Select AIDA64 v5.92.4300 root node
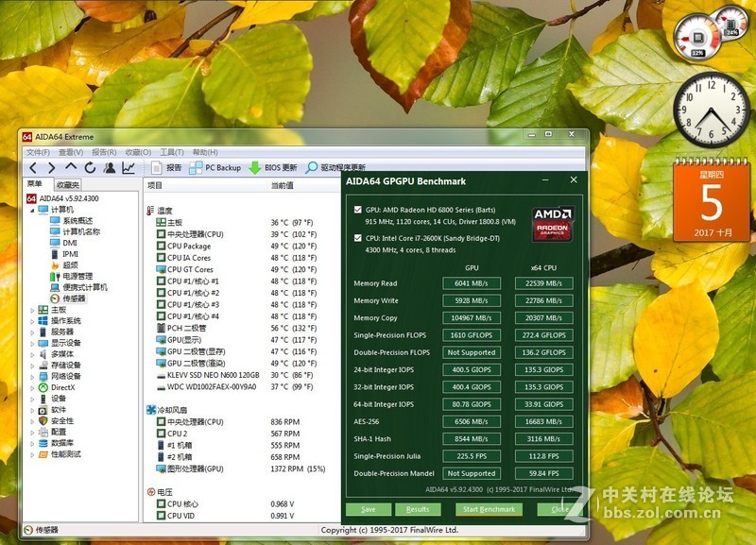 click(62, 198)
